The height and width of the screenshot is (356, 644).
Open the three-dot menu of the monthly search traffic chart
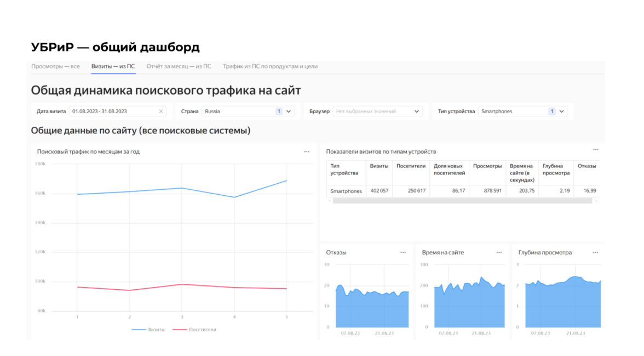307,151
